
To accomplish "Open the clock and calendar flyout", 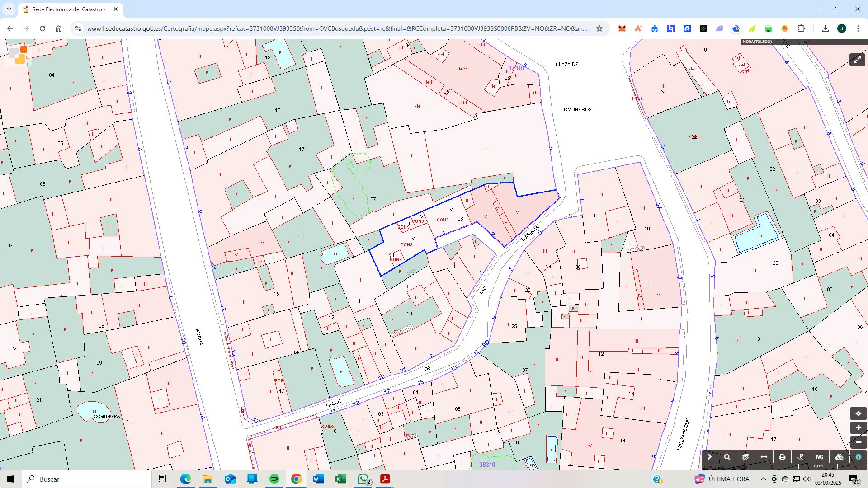I will click(x=828, y=479).
